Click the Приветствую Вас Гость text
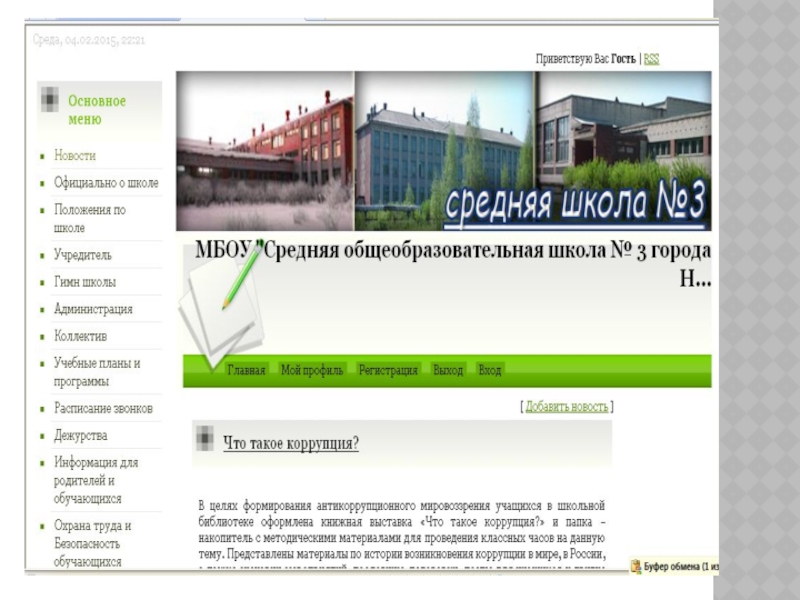 586,59
